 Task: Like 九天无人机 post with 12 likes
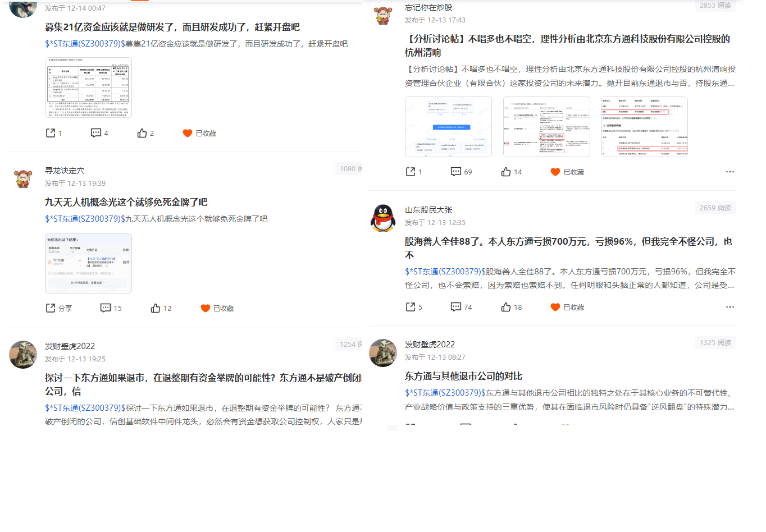click(156, 308)
